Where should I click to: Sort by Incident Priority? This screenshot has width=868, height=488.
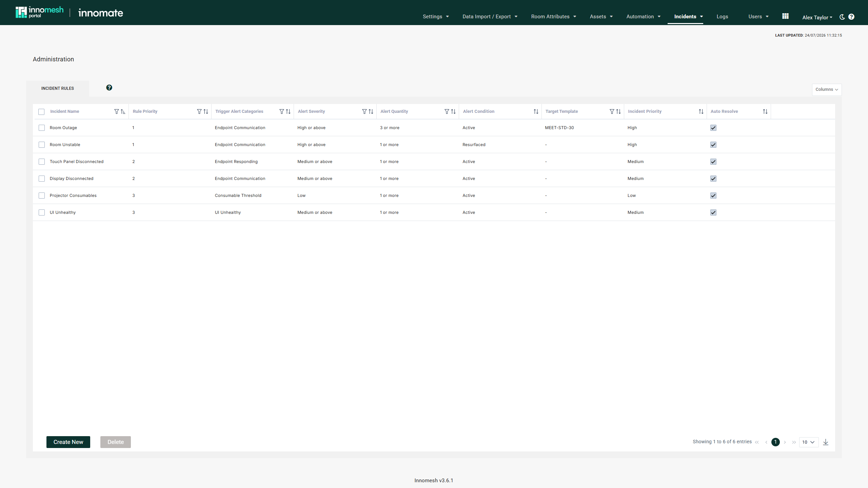coord(701,111)
